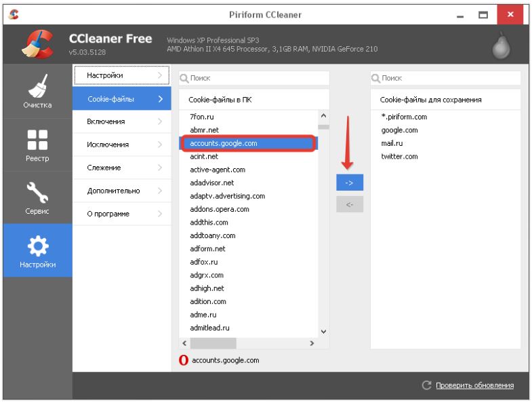
Task: Select abmr.net in the cookie list
Action: (x=248, y=130)
